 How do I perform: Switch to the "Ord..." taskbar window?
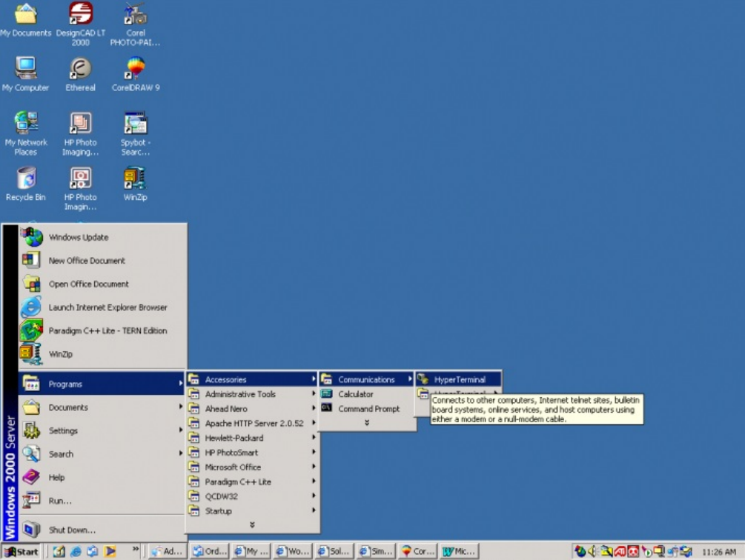click(210, 551)
